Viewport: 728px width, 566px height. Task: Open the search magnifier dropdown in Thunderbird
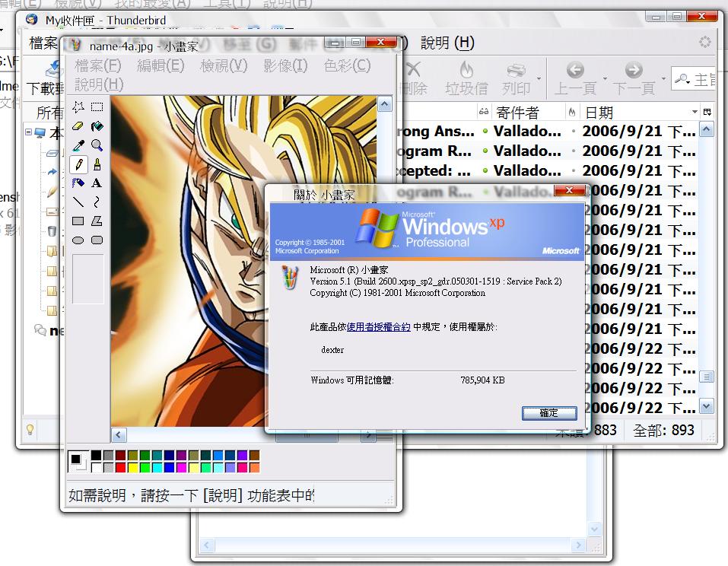(x=682, y=79)
